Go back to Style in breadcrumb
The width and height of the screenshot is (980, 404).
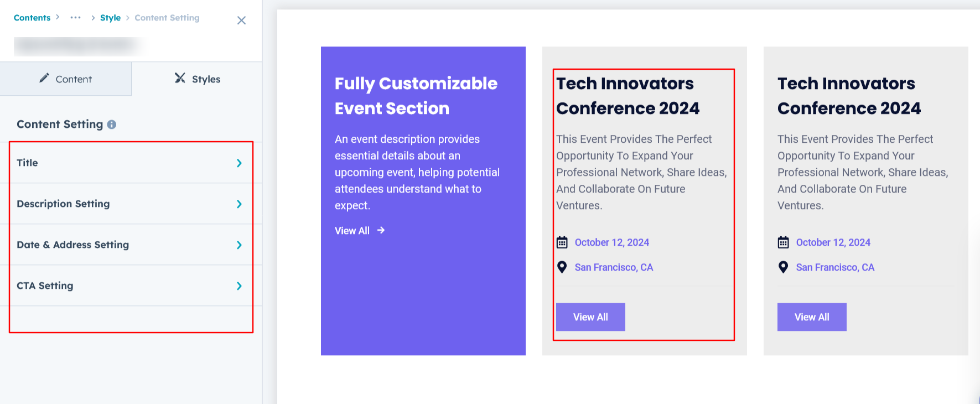(x=110, y=18)
